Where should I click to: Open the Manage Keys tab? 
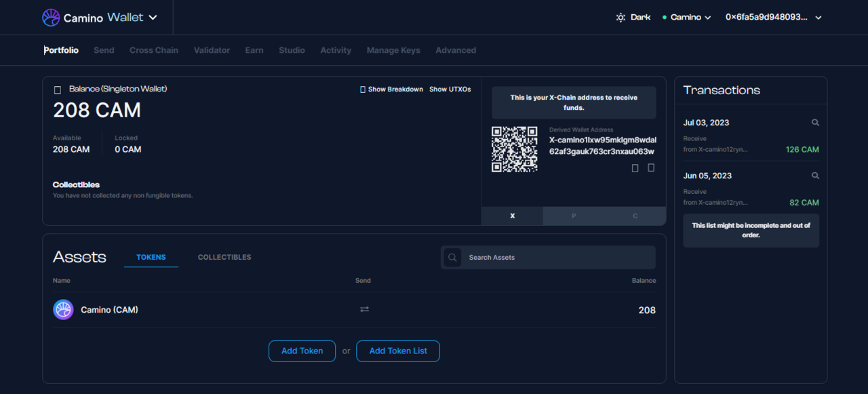(x=393, y=50)
